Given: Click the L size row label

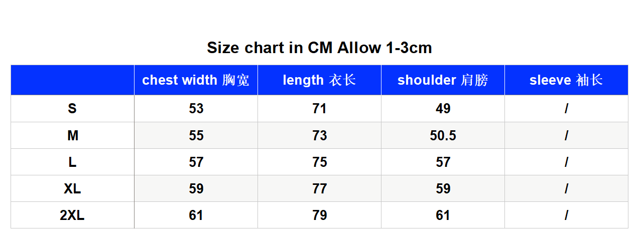Looking at the screenshot, I should 72,162.
